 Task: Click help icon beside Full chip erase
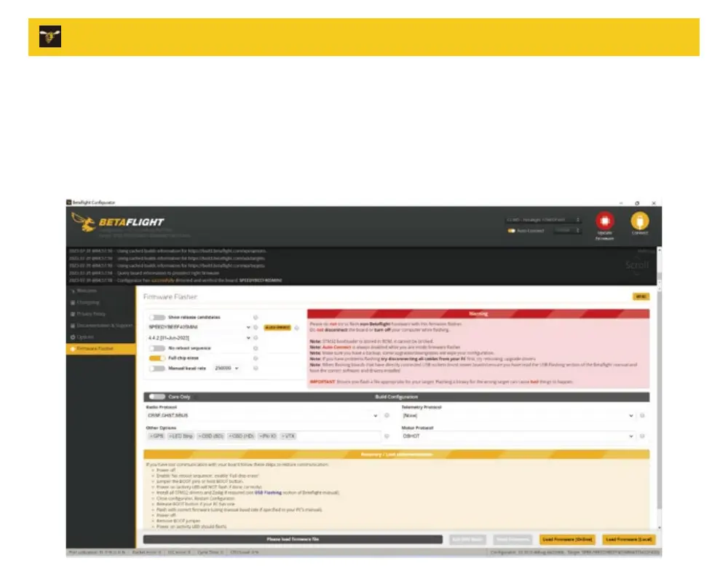256,358
